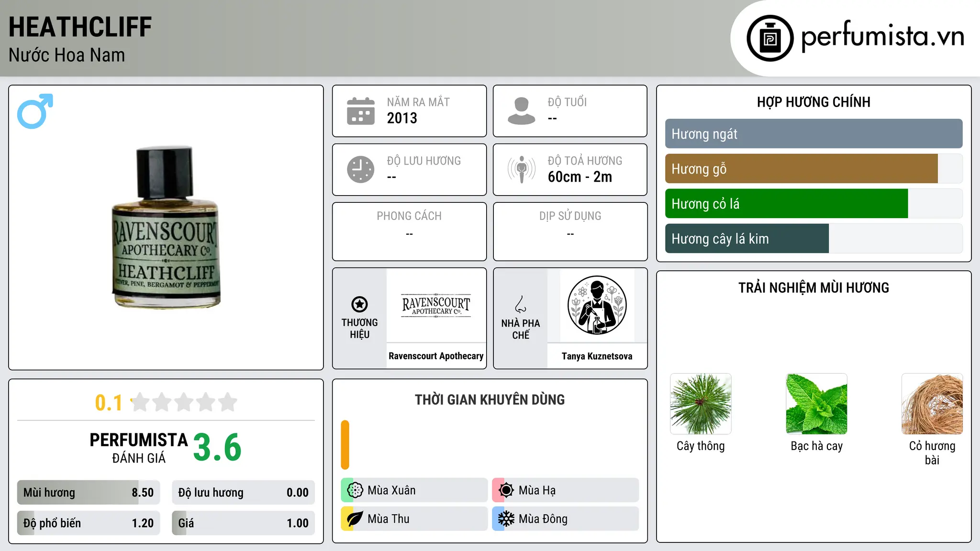Open the Tanya Kuznetsova perfumer portrait

click(597, 306)
